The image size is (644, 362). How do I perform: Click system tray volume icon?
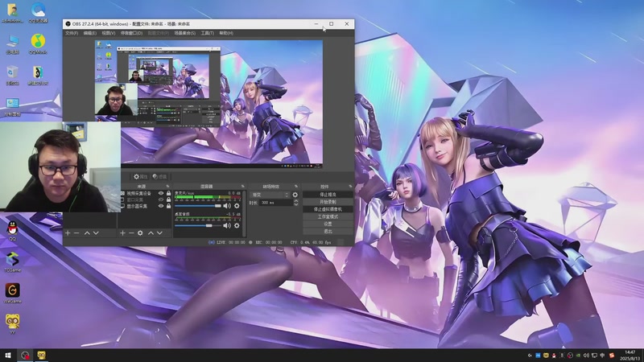pos(586,356)
